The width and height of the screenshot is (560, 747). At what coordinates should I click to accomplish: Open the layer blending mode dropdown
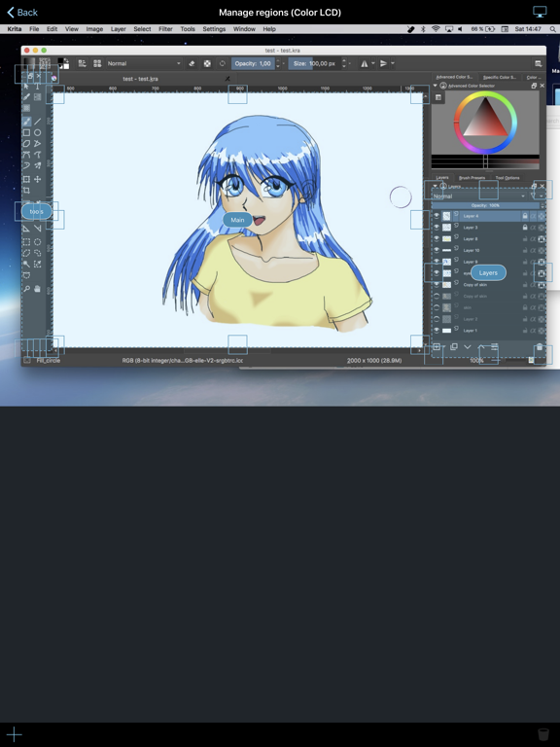click(479, 196)
